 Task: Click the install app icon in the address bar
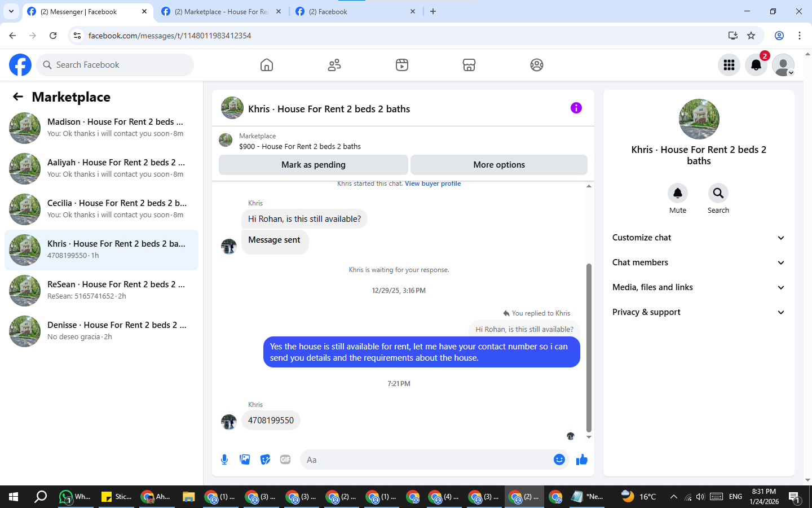coord(733,36)
